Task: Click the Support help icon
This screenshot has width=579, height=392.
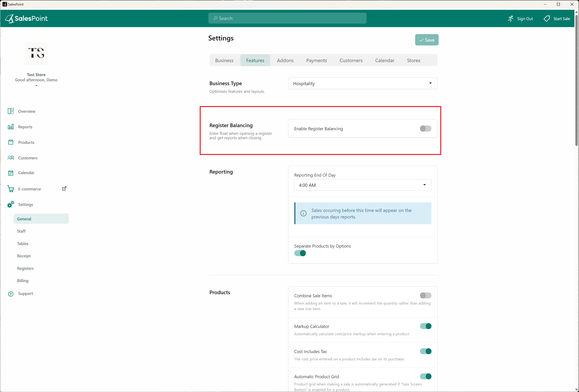Action: click(x=11, y=294)
